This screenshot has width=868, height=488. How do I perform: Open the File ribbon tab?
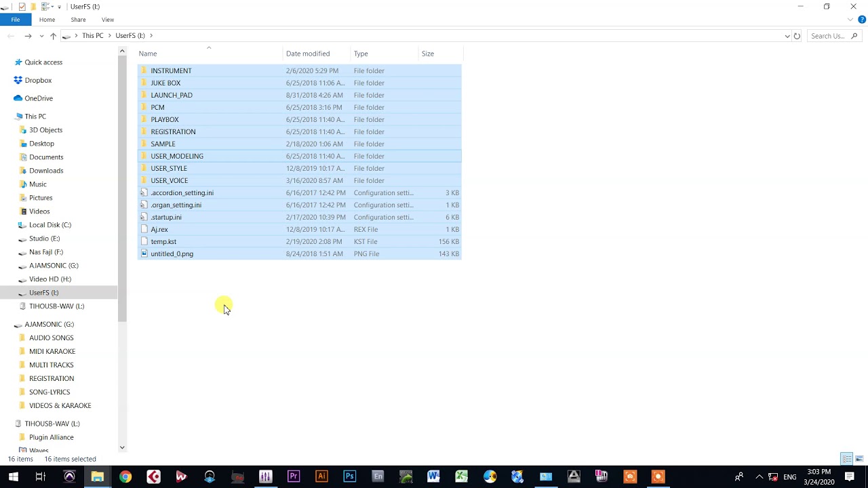pos(15,20)
